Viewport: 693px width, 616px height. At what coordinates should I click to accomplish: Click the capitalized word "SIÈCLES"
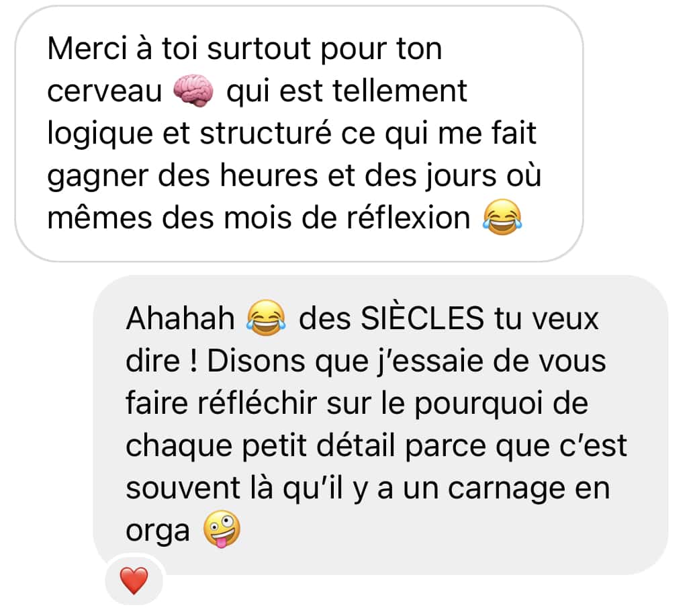click(422, 318)
